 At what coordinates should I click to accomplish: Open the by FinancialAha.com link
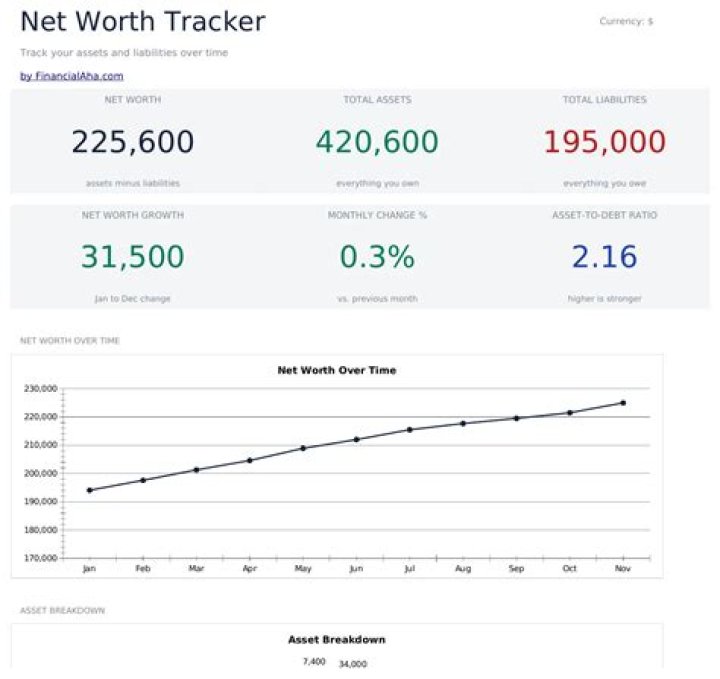[72, 76]
